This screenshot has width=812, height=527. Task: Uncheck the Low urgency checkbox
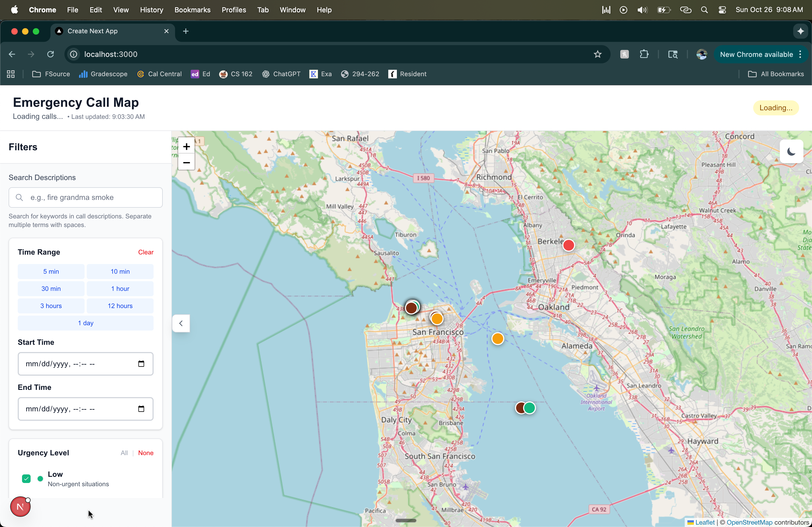click(26, 479)
